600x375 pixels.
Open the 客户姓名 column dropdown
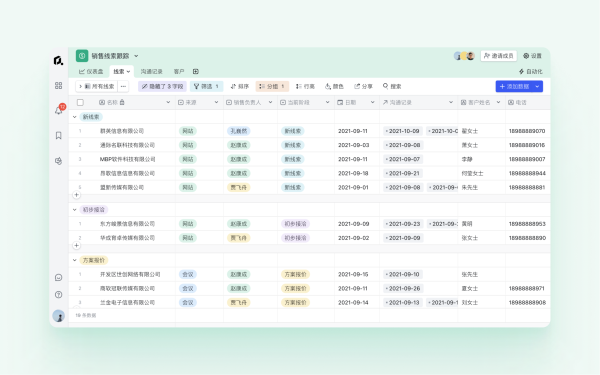[x=498, y=103]
